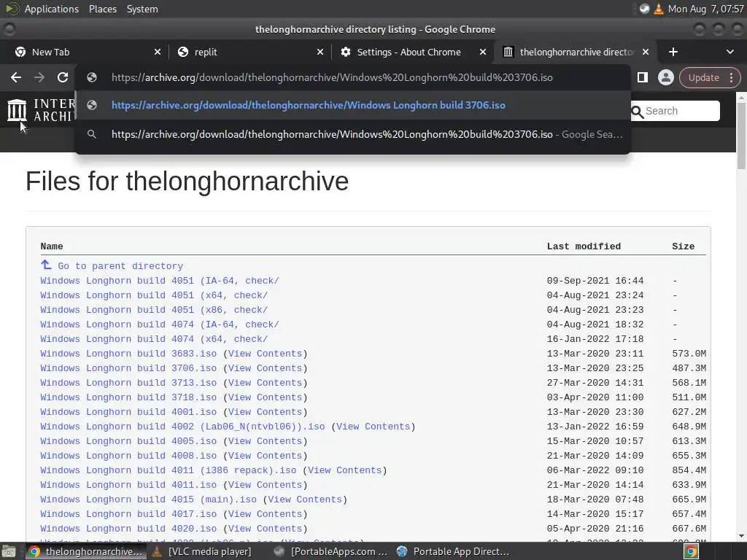Click the Internet Archive search field
Screen dimensions: 747x560
coord(675,111)
